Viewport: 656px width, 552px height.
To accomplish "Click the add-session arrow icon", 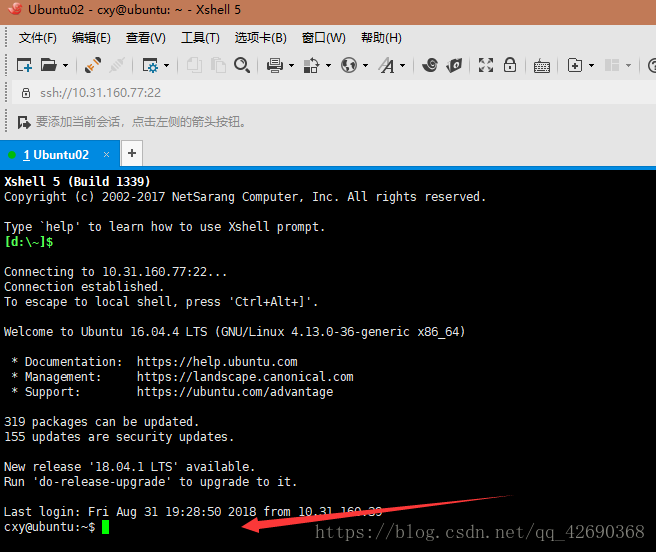I will [x=24, y=122].
